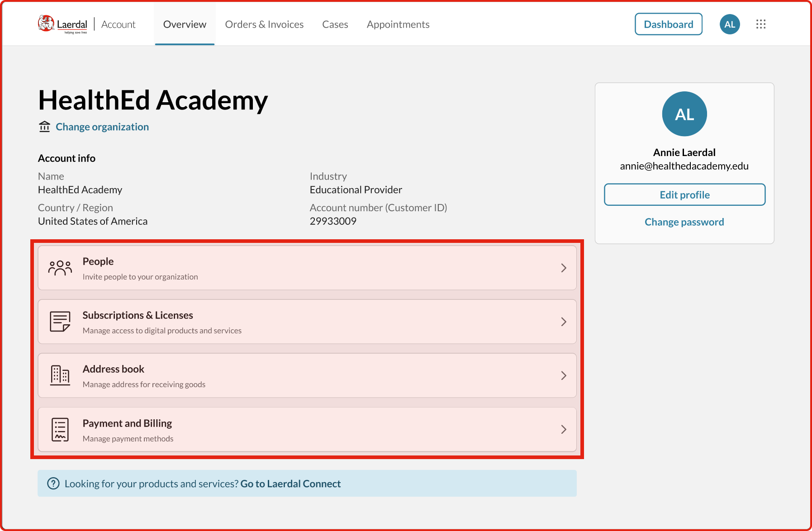Click the Edit profile button

[684, 194]
